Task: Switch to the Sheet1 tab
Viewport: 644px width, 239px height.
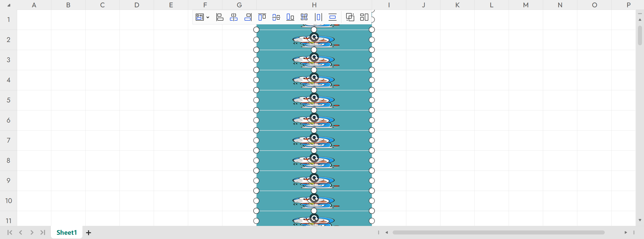Action: pos(67,232)
